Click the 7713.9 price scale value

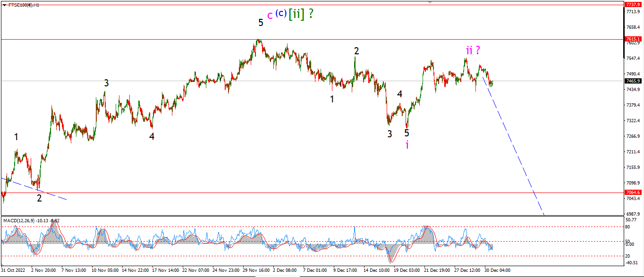633,12
